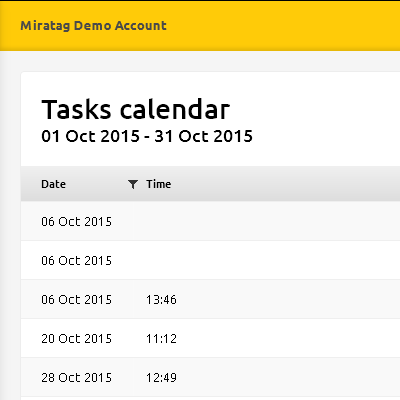Click the Tasks calendar heading

point(136,109)
